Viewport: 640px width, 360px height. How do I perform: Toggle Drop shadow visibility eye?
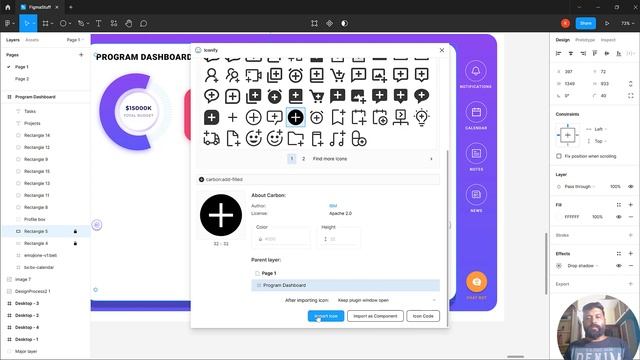pyautogui.click(x=618, y=265)
